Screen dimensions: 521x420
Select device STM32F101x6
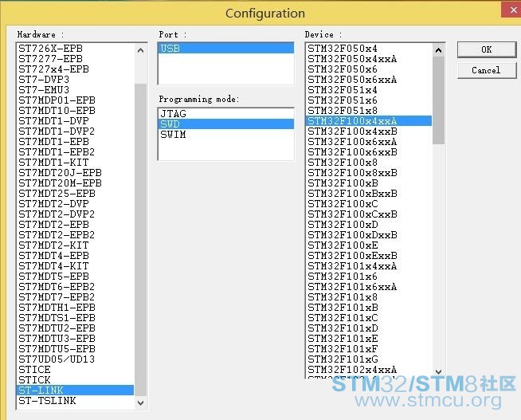tap(369, 276)
